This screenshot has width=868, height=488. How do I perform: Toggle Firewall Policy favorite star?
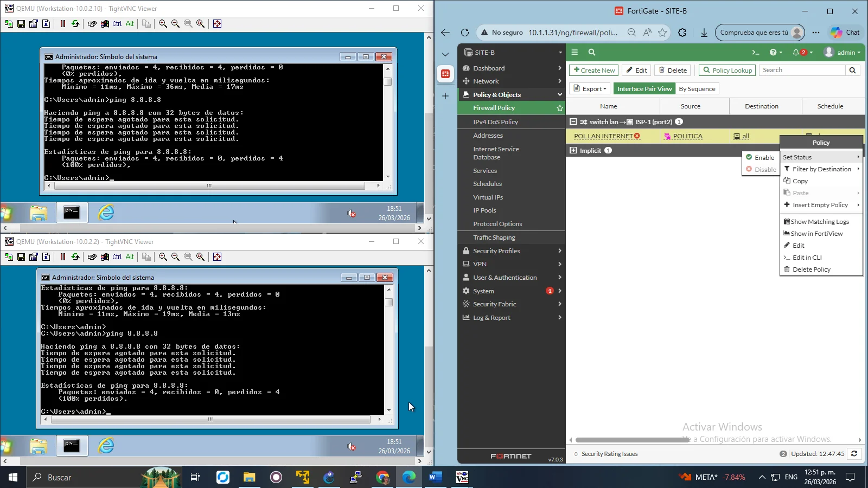(559, 108)
